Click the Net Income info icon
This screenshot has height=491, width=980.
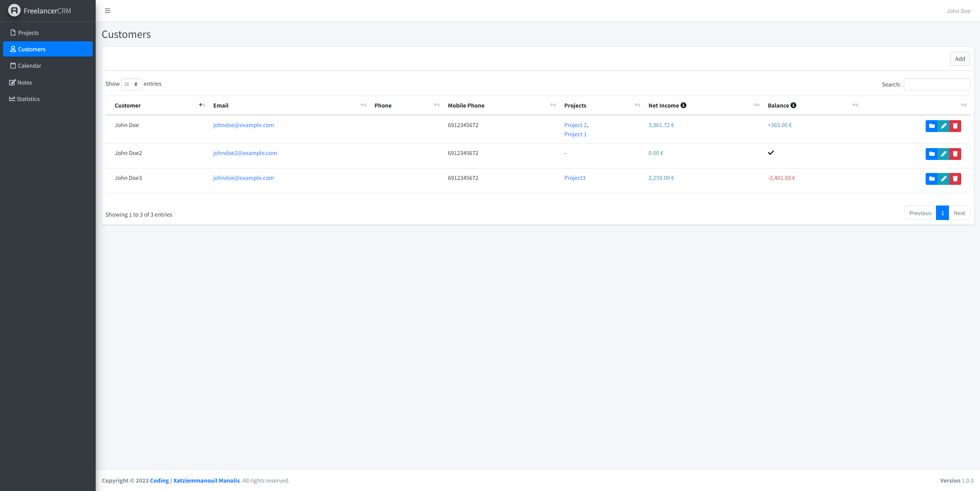(683, 105)
